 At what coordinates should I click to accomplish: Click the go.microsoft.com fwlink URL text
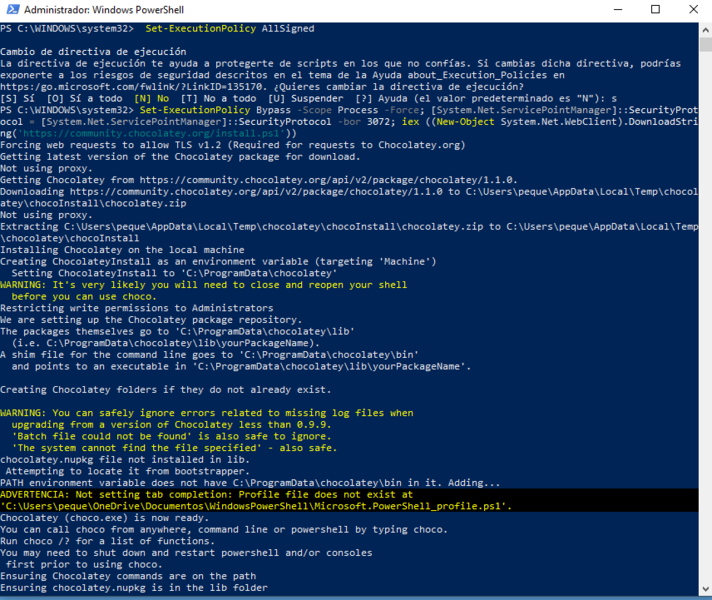tap(131, 87)
